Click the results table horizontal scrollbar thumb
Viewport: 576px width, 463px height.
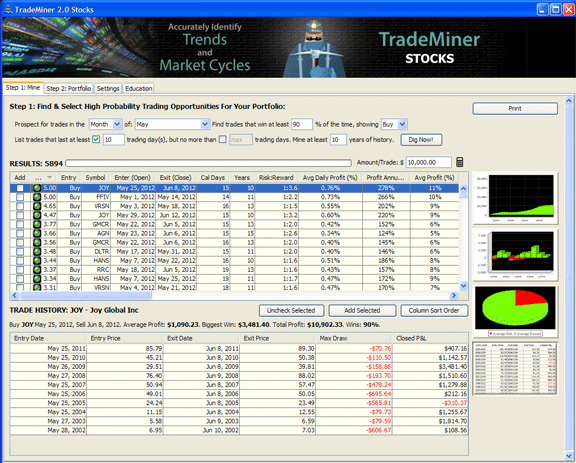(x=86, y=295)
